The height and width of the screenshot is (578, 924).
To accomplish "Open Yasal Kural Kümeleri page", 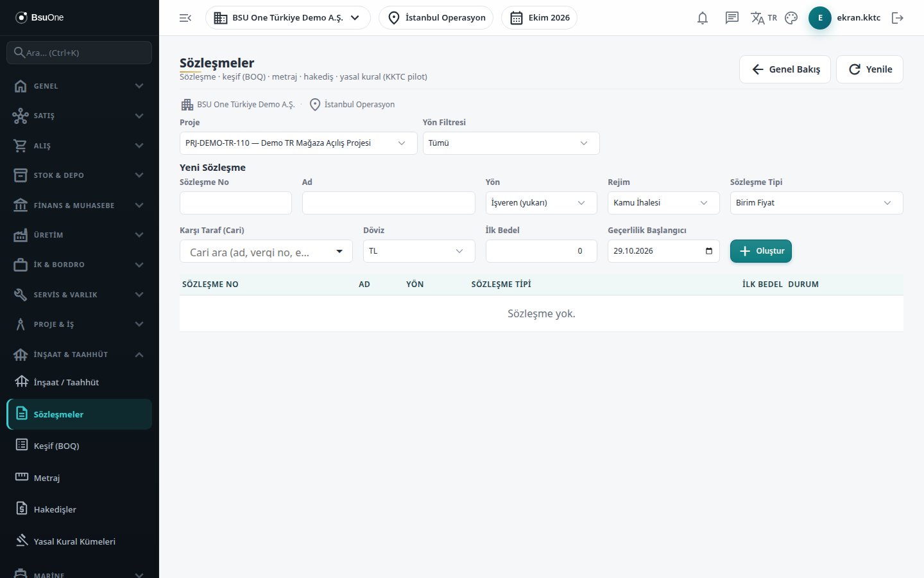I will click(x=80, y=541).
